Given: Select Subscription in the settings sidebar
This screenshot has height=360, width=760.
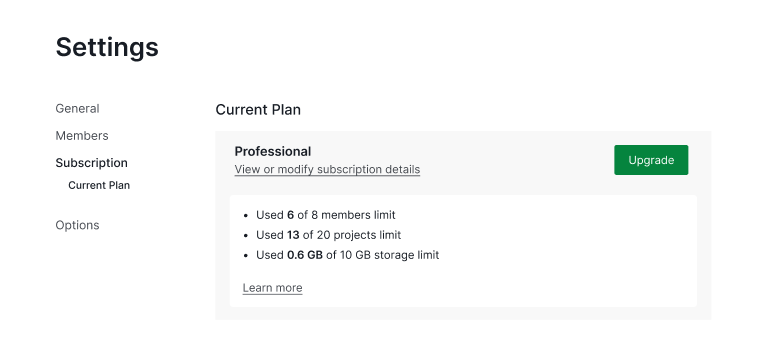Looking at the screenshot, I should [x=92, y=163].
